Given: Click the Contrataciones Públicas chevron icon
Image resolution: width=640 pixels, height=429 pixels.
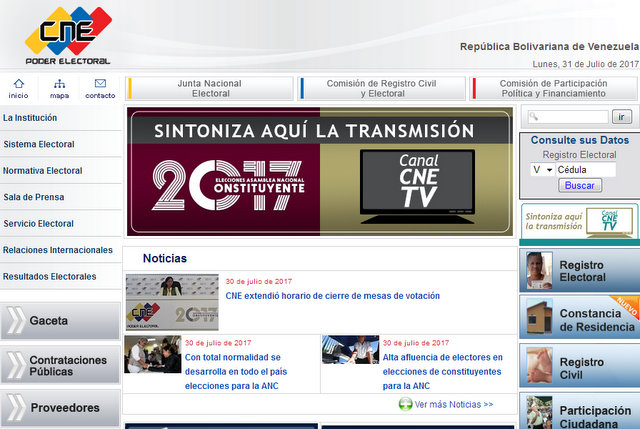Looking at the screenshot, I should coord(16,365).
